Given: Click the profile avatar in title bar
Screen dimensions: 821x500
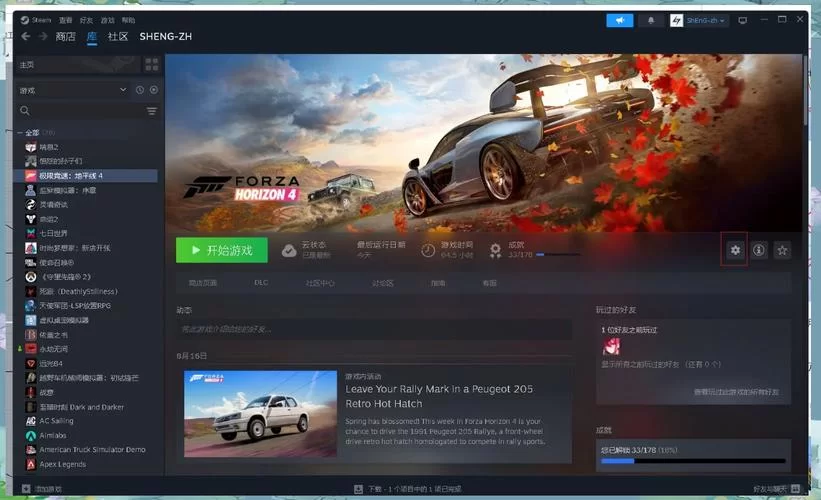Looking at the screenshot, I should [676, 20].
